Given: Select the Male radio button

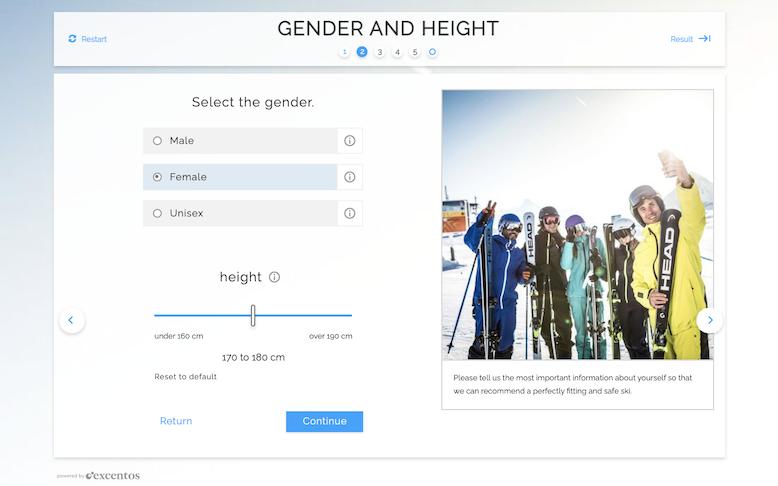Looking at the screenshot, I should click(x=157, y=141).
